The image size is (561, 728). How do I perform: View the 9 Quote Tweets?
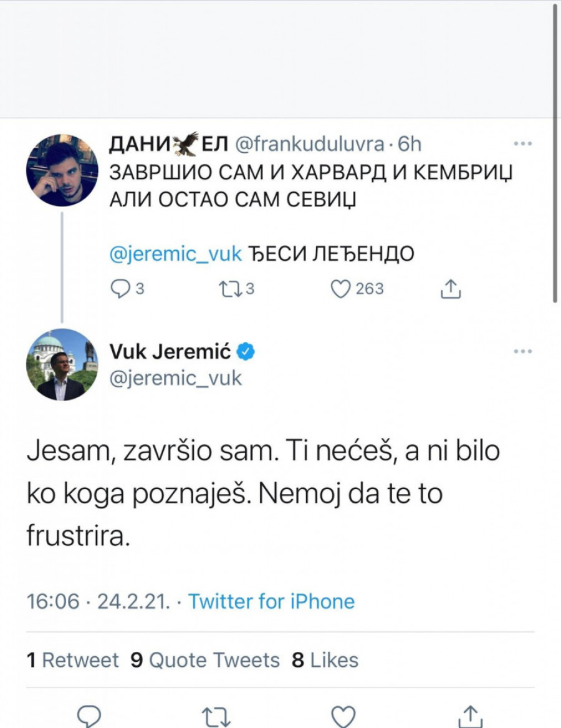point(205,660)
